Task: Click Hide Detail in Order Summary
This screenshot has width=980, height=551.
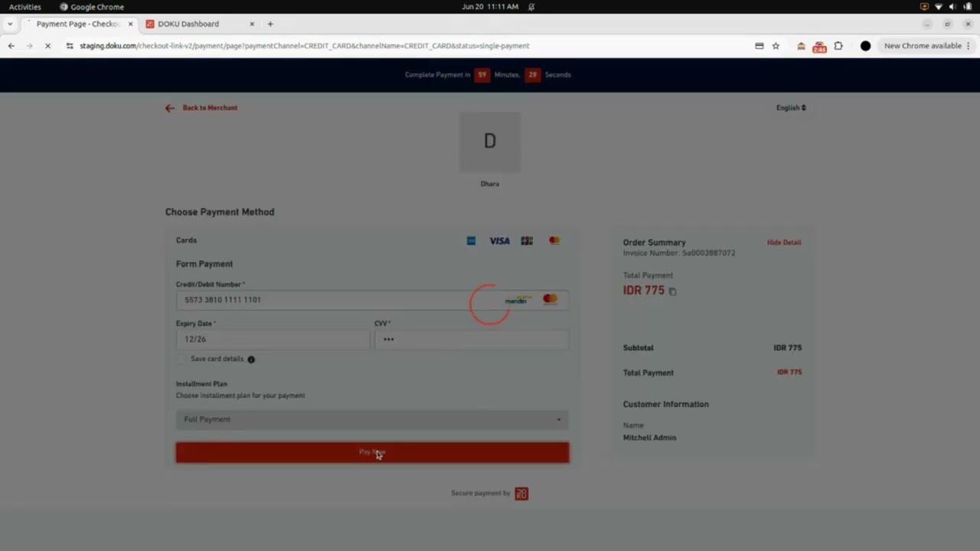Action: click(x=784, y=243)
